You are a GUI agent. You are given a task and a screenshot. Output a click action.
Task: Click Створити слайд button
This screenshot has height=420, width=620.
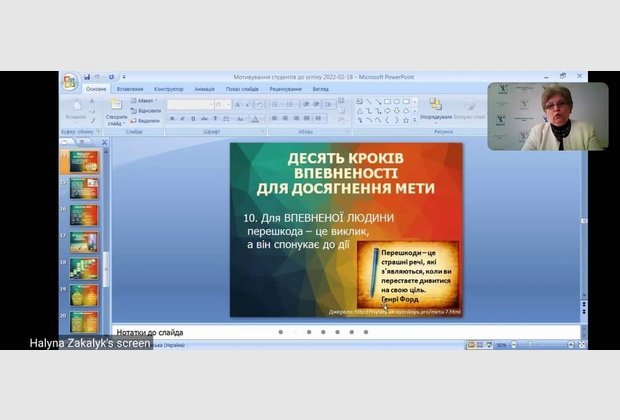pos(116,112)
